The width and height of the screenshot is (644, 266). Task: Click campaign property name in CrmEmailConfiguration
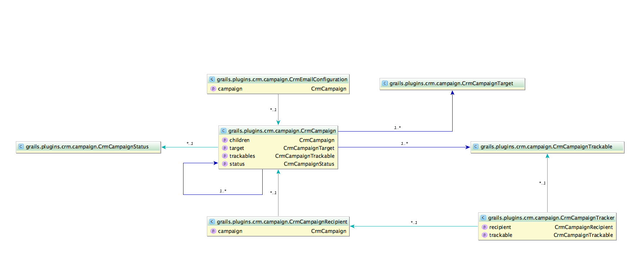click(x=230, y=89)
